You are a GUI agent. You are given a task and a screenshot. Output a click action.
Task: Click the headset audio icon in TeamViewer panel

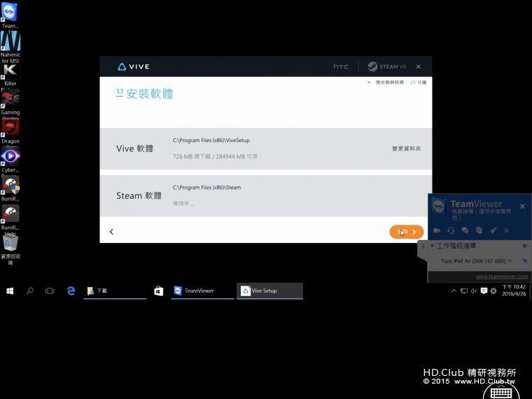point(451,230)
